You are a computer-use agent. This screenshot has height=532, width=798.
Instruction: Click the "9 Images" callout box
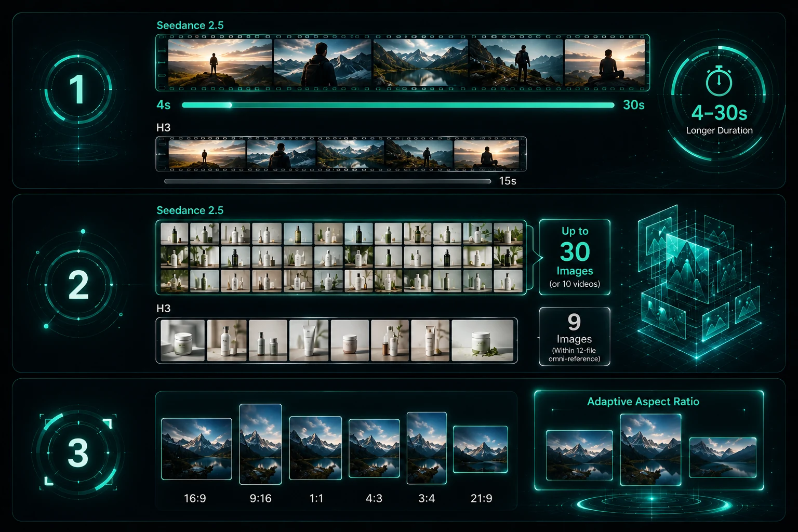click(x=575, y=337)
